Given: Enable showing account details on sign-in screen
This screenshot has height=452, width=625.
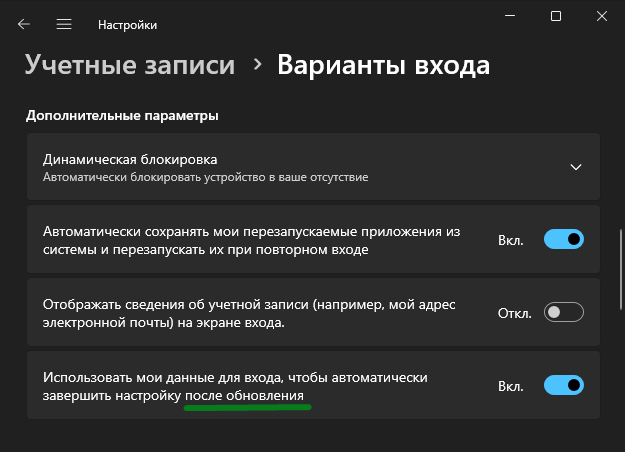Looking at the screenshot, I should coord(564,312).
